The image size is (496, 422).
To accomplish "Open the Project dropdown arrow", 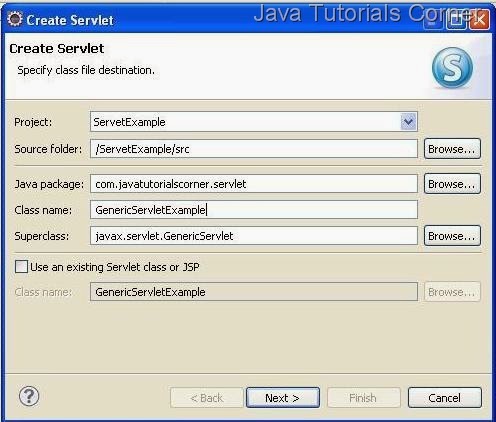I will point(408,122).
